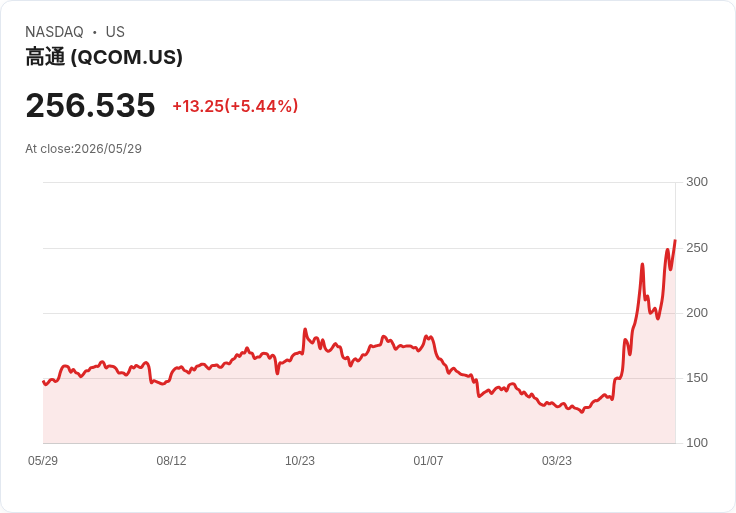Viewport: 736px width, 513px height.
Task: Click the 05/29 date axis label
Action: tap(43, 460)
